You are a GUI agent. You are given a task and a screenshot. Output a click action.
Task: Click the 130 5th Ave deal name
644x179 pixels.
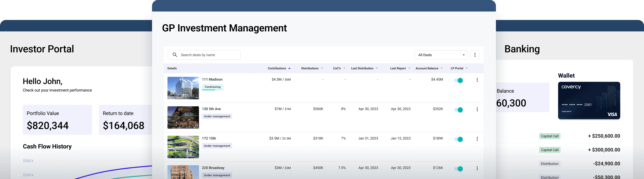pos(211,109)
